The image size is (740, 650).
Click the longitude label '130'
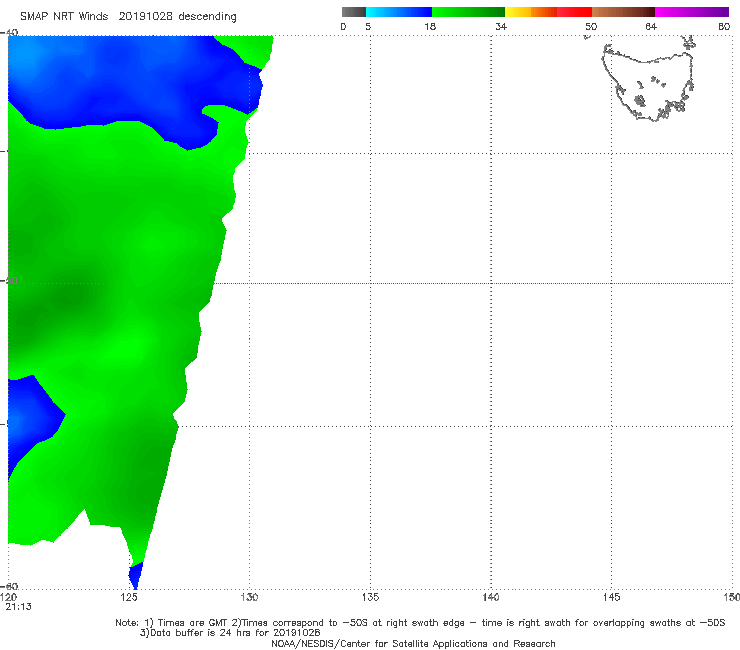click(249, 598)
